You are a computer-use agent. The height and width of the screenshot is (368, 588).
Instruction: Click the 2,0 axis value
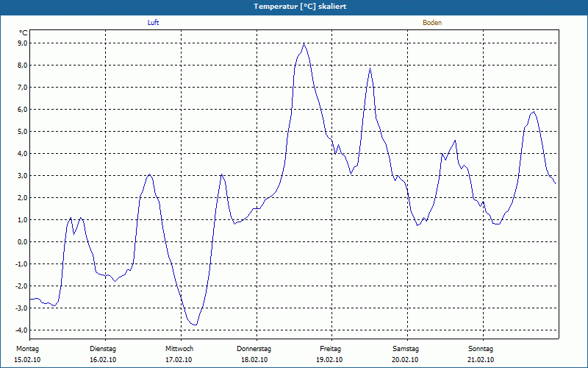click(23, 198)
